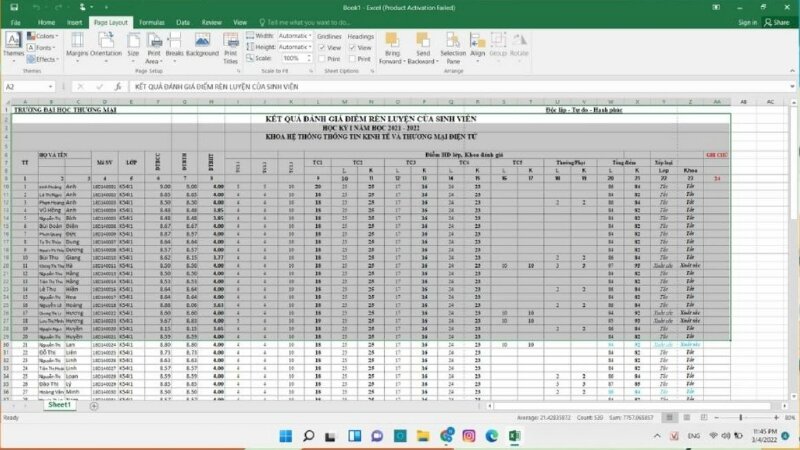
Task: Toggle Gridlines Print checkbox
Action: pos(322,59)
